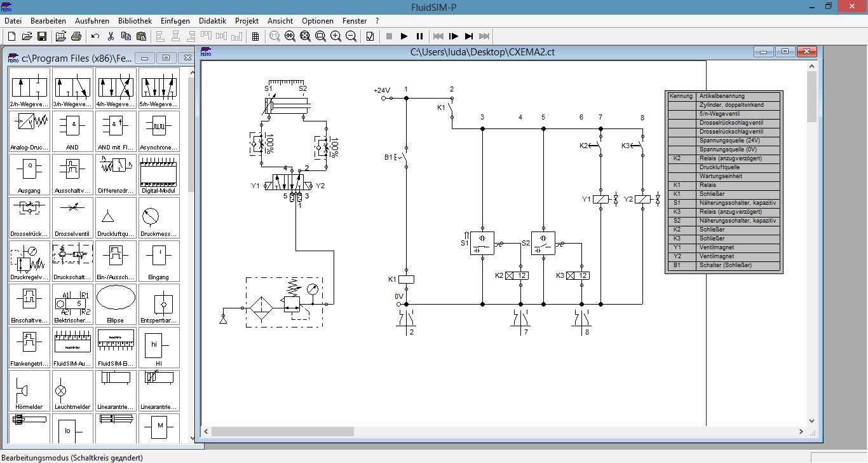Pick the Druckluftquelle triangle symbol

[x=116, y=218]
